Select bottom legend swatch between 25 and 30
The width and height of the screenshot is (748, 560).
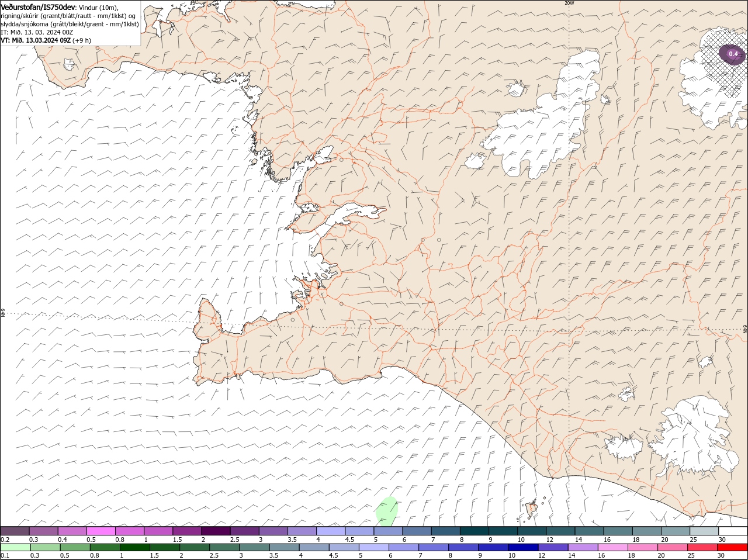tap(703, 547)
